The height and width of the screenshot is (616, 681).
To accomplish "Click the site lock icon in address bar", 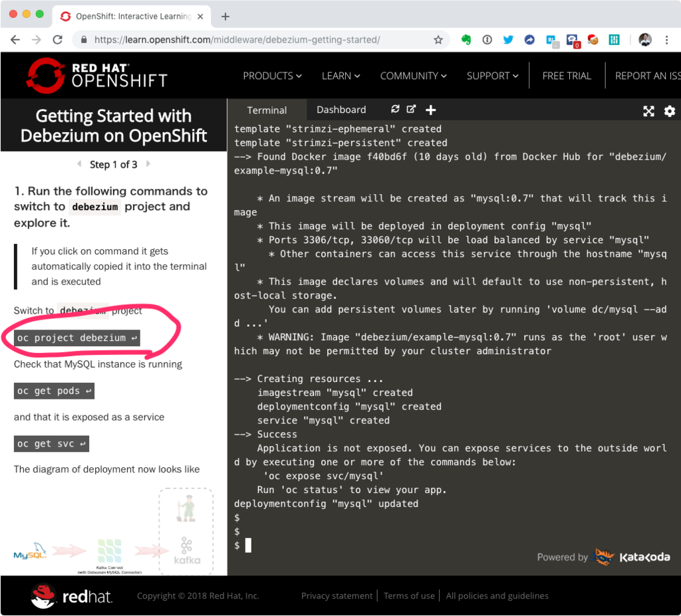I will click(x=84, y=40).
